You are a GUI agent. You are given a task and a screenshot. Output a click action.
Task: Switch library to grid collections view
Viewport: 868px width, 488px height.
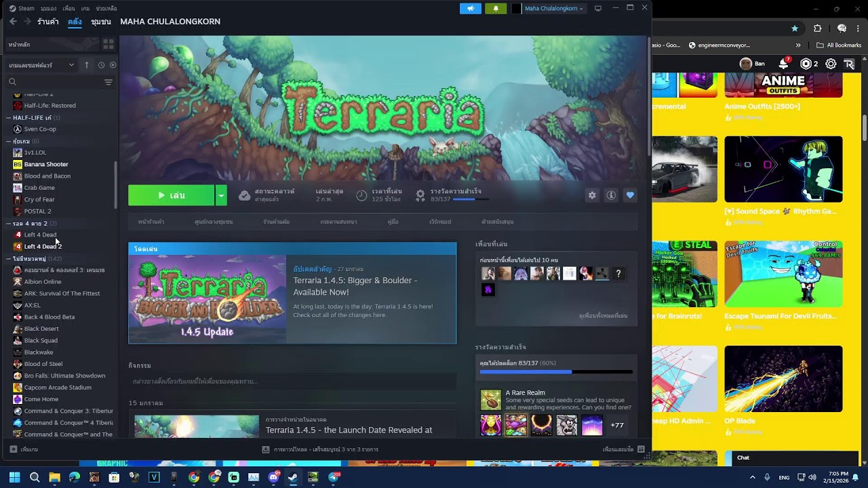point(108,44)
